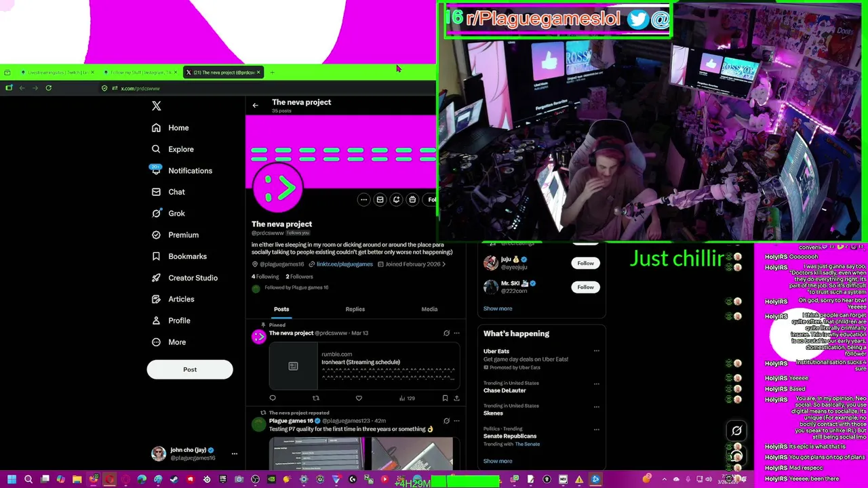Screen dimensions: 868x488
Task: View the 4 Following list
Action: [x=265, y=277]
